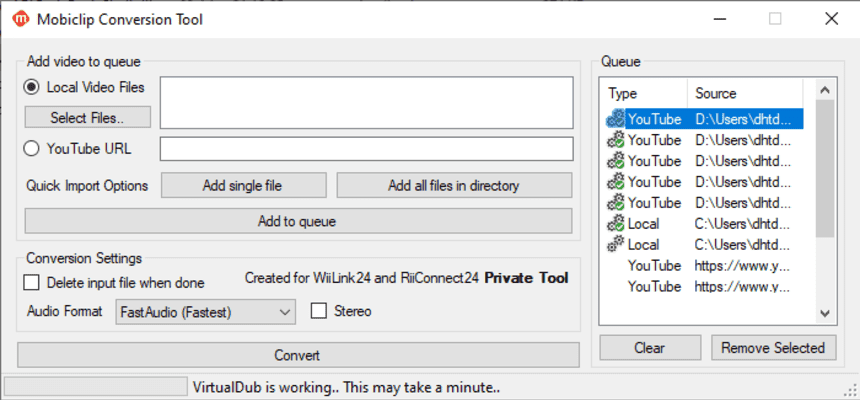Click the Type column header in the queue
This screenshot has height=400, width=860.
click(x=643, y=93)
